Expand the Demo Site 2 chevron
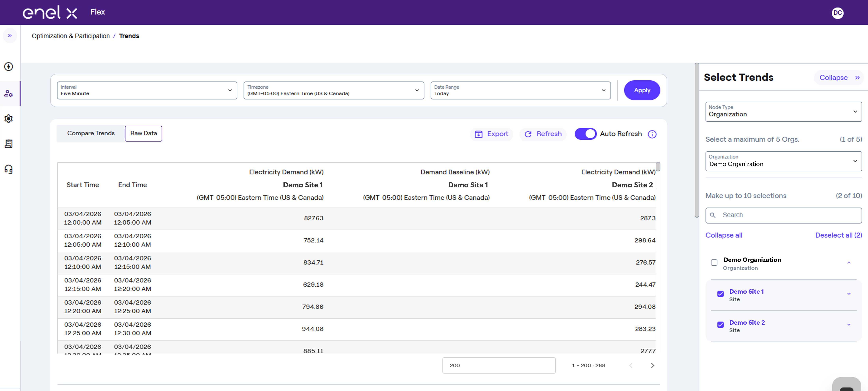Viewport: 868px width, 391px height. (849, 325)
